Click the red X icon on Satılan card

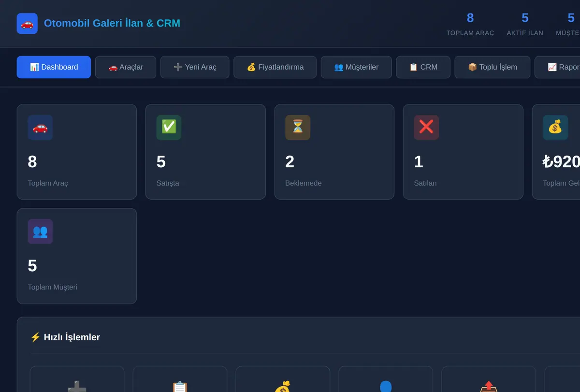(x=426, y=128)
